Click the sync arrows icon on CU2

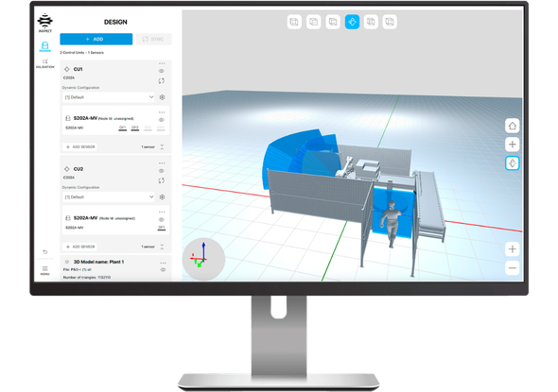point(161,180)
